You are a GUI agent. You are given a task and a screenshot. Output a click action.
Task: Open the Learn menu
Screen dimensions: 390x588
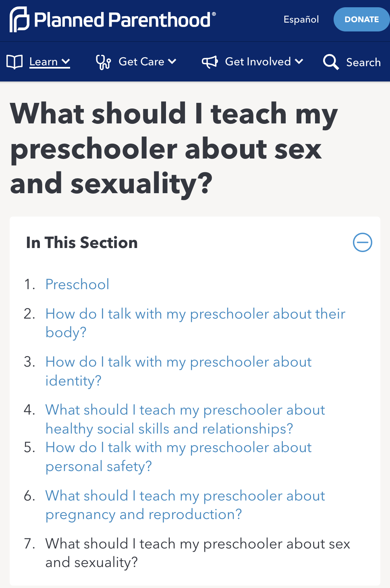(44, 62)
